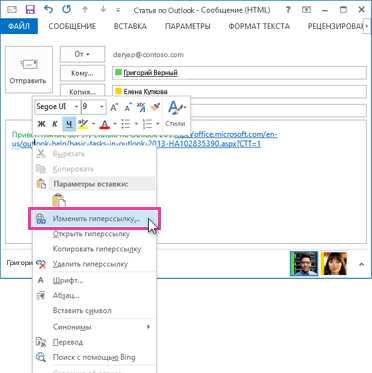Click the Копия recipients button
Image resolution: width=372 pixels, height=373 pixels.
(x=82, y=91)
